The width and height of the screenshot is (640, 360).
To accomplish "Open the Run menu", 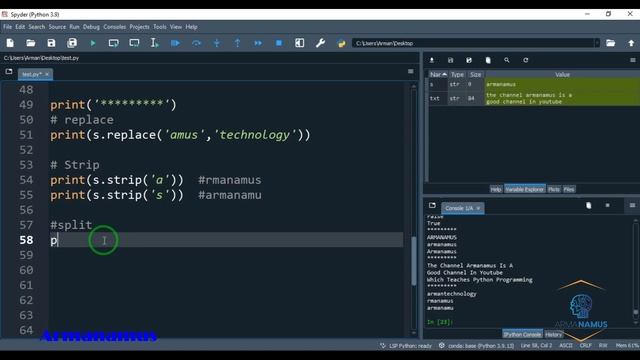I will point(74,27).
